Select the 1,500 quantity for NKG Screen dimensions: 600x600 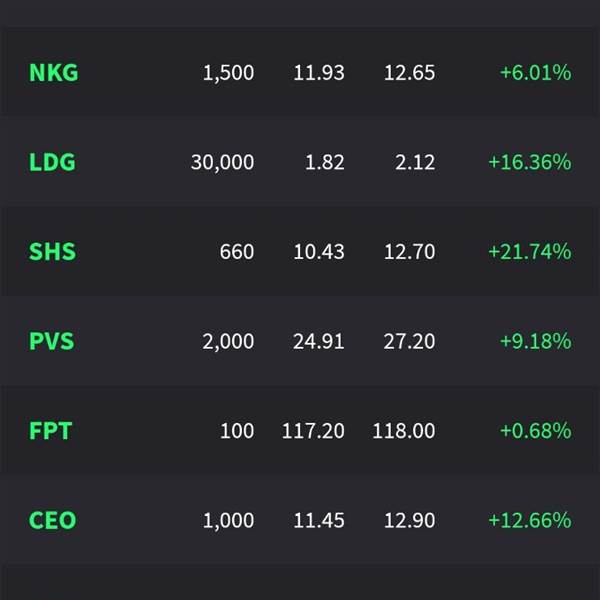228,73
